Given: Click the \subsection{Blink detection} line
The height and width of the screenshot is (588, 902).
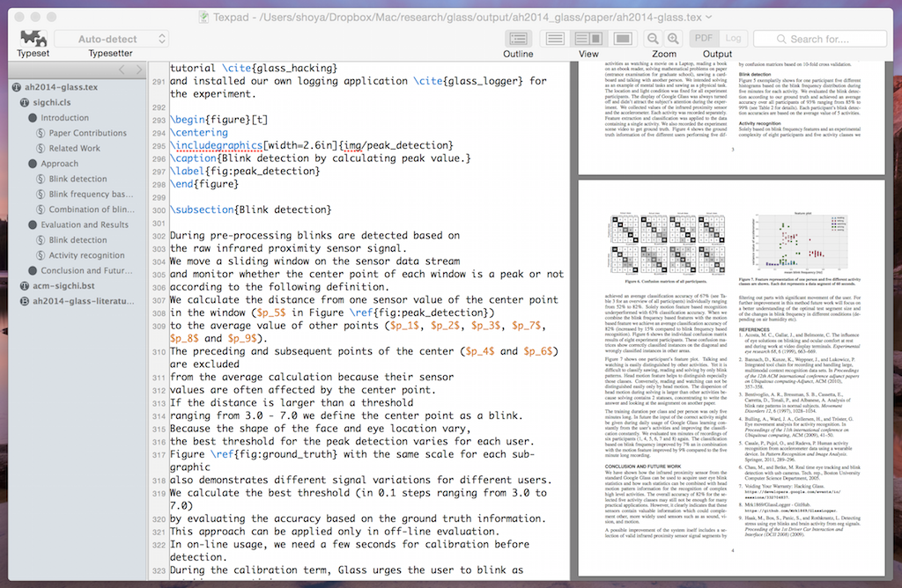Looking at the screenshot, I should 251,209.
